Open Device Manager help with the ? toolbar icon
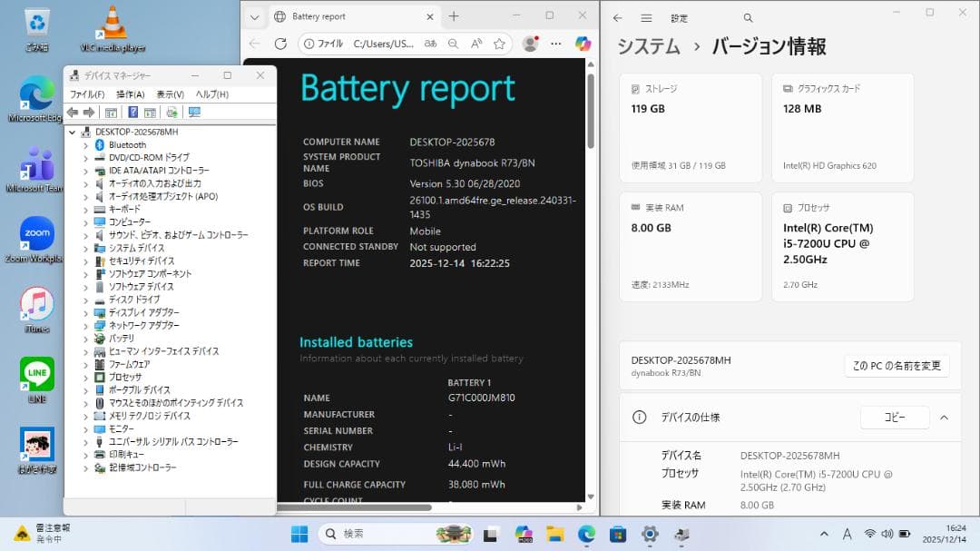980x551 pixels. click(x=134, y=112)
